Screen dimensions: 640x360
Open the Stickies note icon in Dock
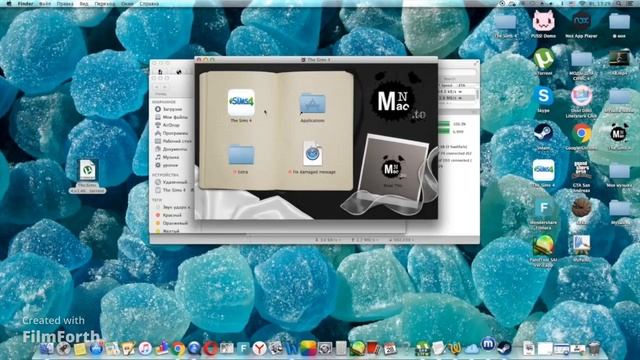(80, 349)
